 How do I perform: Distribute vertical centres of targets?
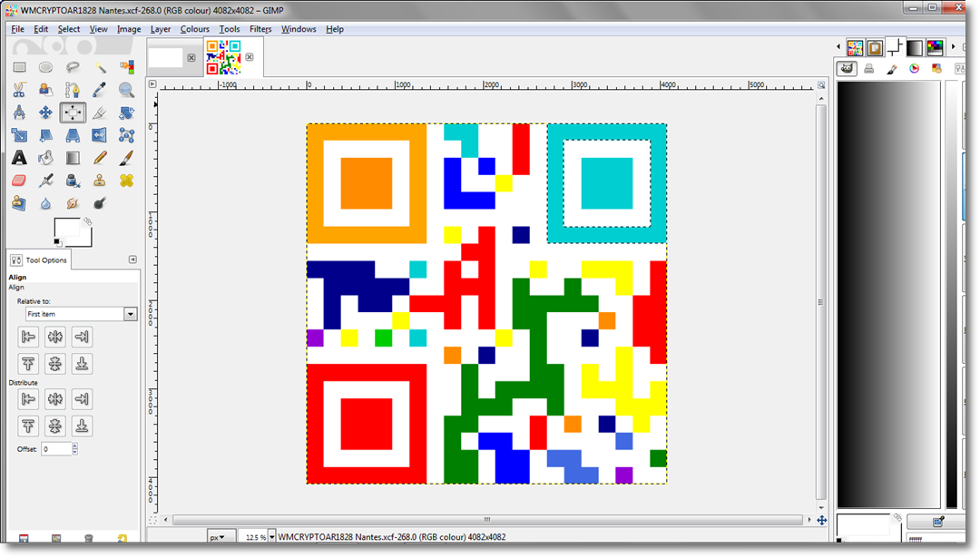pyautogui.click(x=55, y=426)
